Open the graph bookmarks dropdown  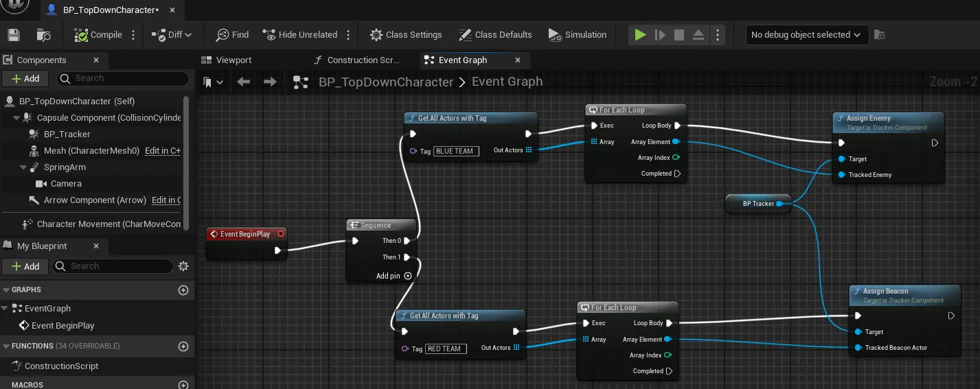pos(214,82)
